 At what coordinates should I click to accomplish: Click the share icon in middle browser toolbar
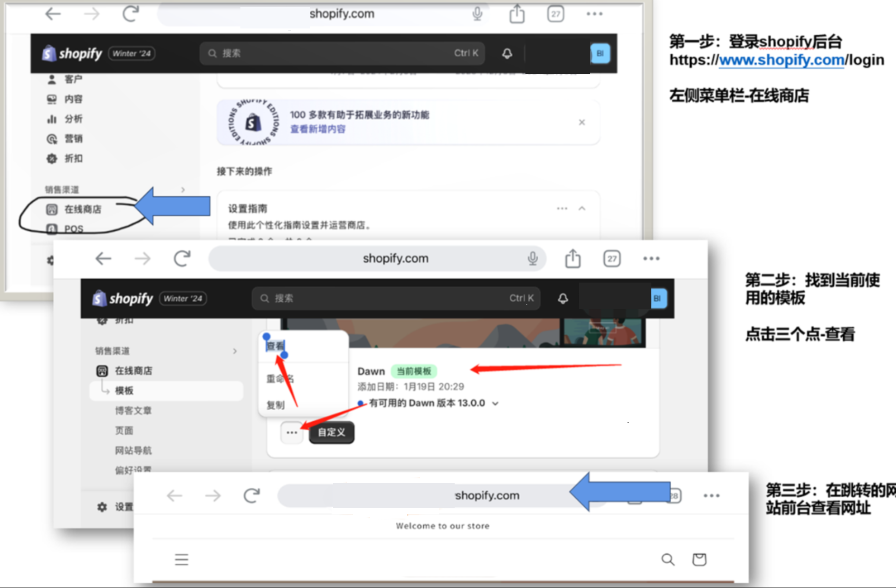pyautogui.click(x=572, y=259)
